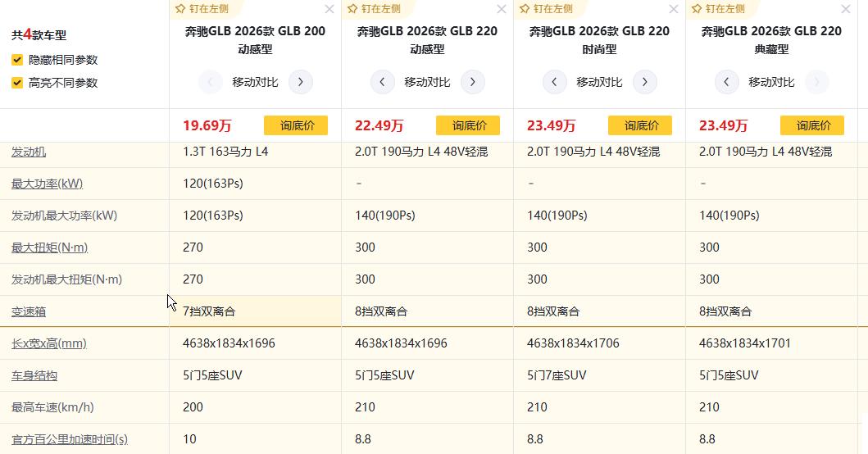The image size is (868, 454).
Task: Click 询底价 for the 22.49万 model
Action: (468, 125)
